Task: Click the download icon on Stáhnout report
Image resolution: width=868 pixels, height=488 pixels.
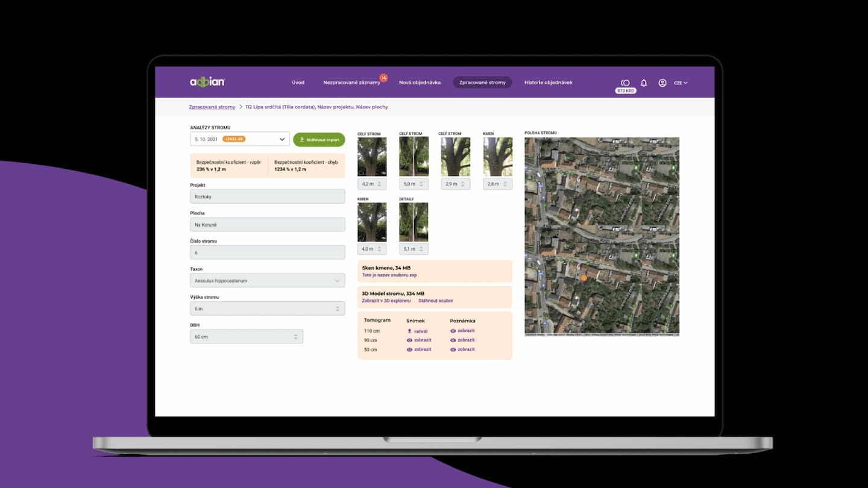Action: pos(301,139)
